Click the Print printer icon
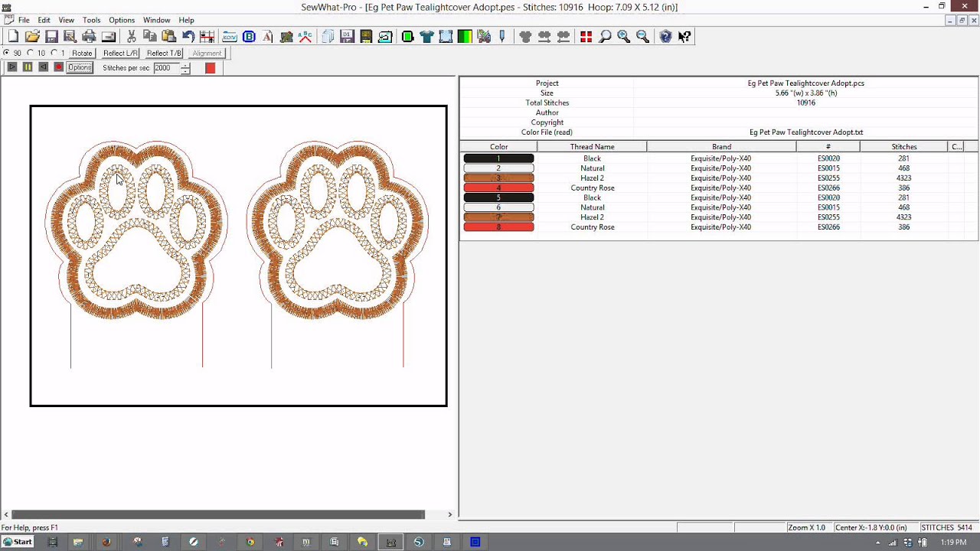The image size is (980, 551). [90, 36]
